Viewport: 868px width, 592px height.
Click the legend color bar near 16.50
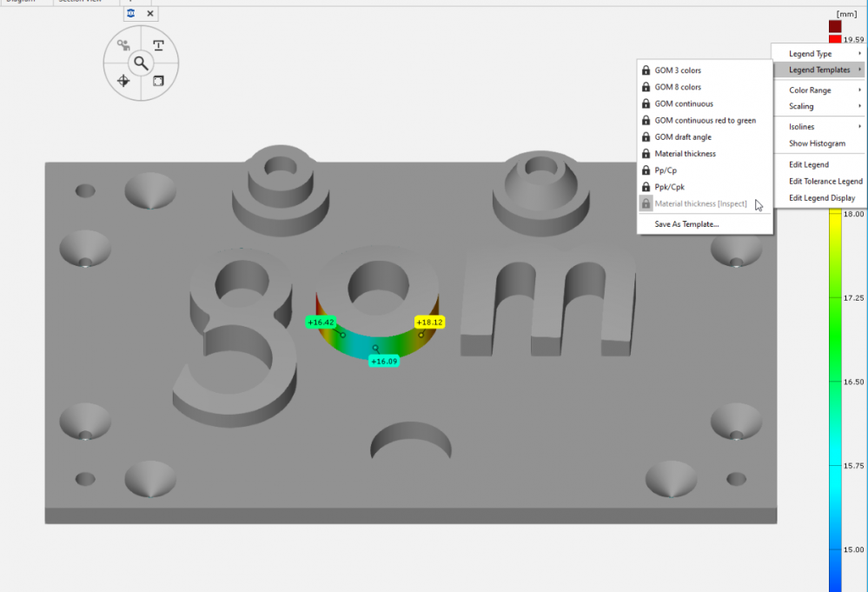[835, 382]
